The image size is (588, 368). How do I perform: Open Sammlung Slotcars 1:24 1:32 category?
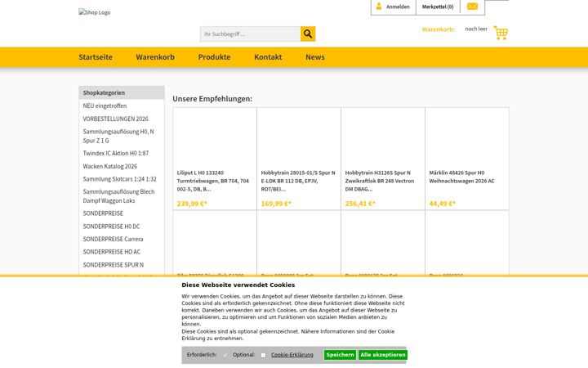[119, 179]
